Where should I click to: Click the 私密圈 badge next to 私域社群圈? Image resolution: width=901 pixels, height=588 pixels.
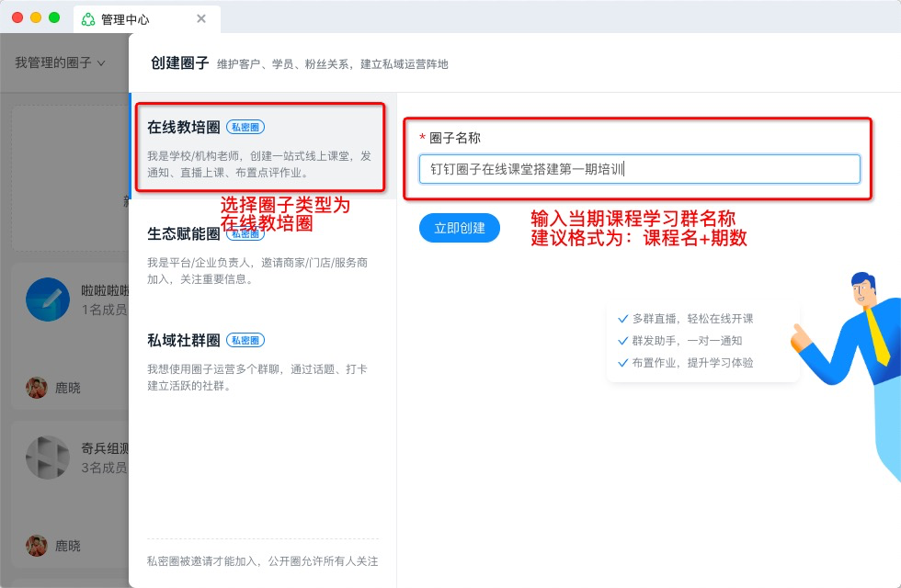[245, 340]
